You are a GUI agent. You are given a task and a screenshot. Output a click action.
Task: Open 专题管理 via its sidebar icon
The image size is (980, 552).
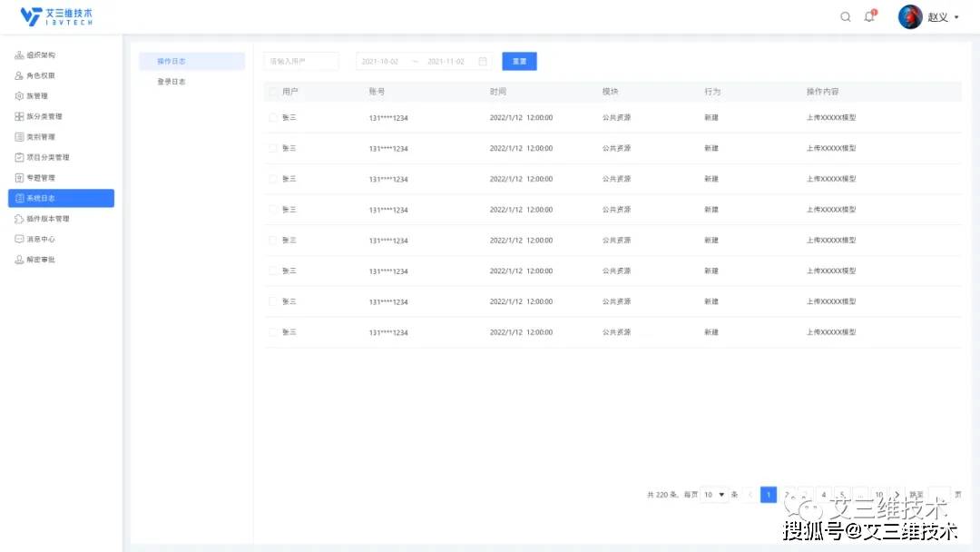(19, 178)
